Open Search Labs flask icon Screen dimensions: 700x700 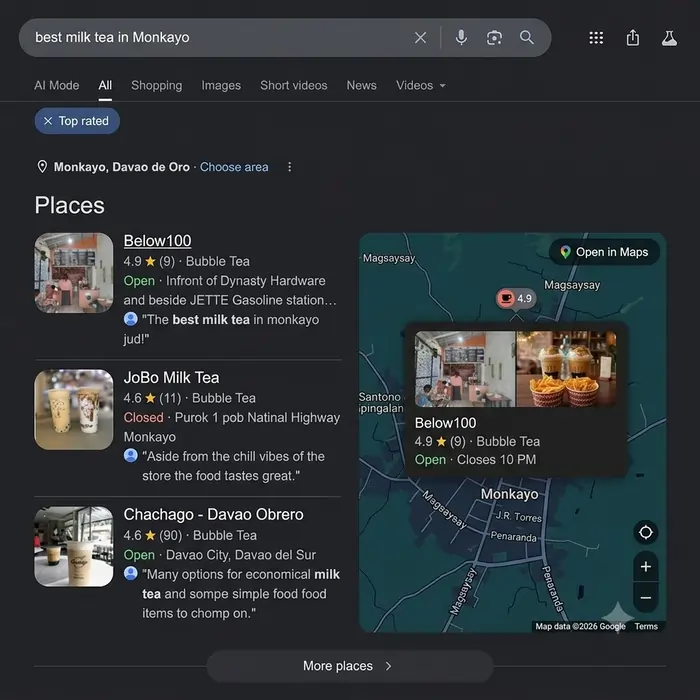669,38
